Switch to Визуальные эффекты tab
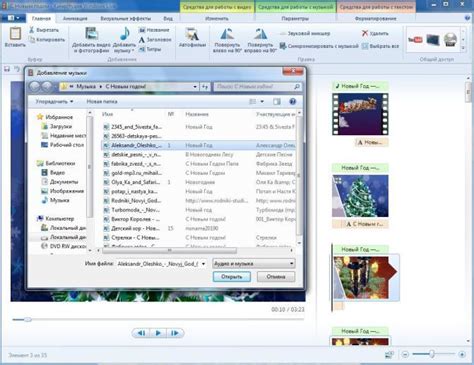Screen dimensions: 474x365 125,19
